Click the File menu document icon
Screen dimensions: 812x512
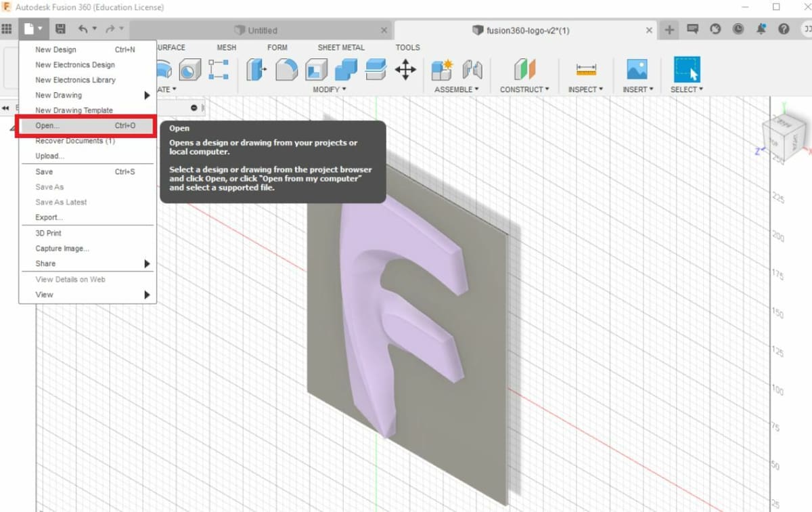29,29
